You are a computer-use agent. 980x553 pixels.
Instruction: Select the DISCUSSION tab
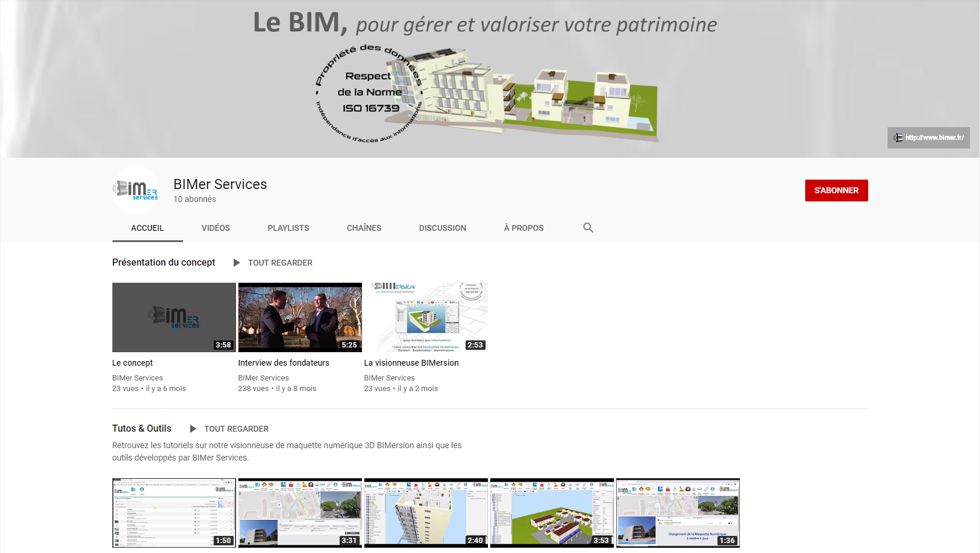pyautogui.click(x=443, y=228)
